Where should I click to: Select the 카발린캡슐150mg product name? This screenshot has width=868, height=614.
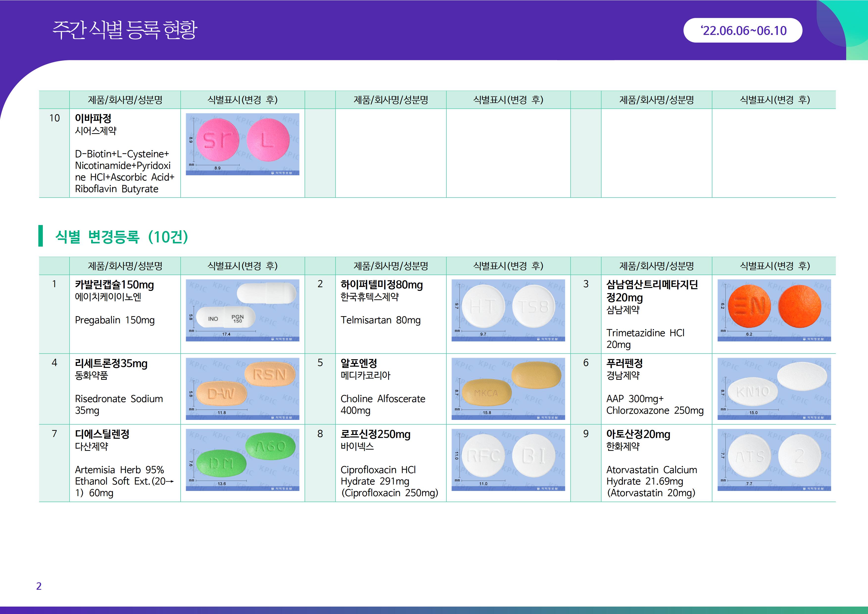(x=114, y=284)
